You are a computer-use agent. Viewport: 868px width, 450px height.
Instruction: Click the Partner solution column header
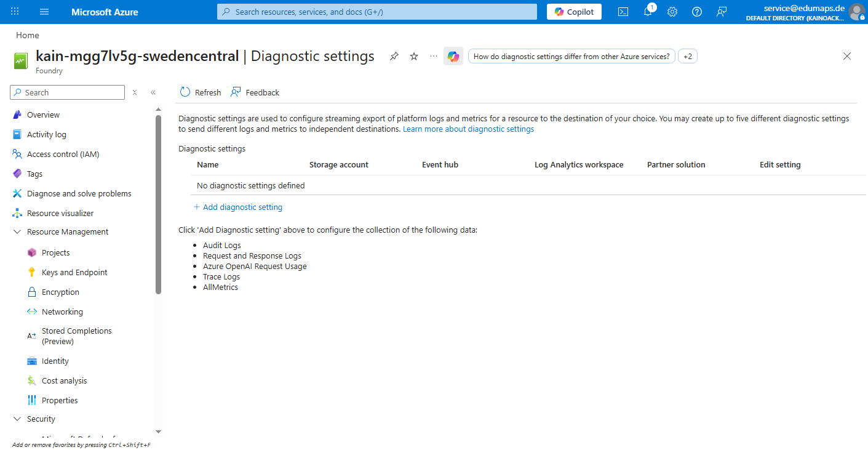[x=676, y=165]
